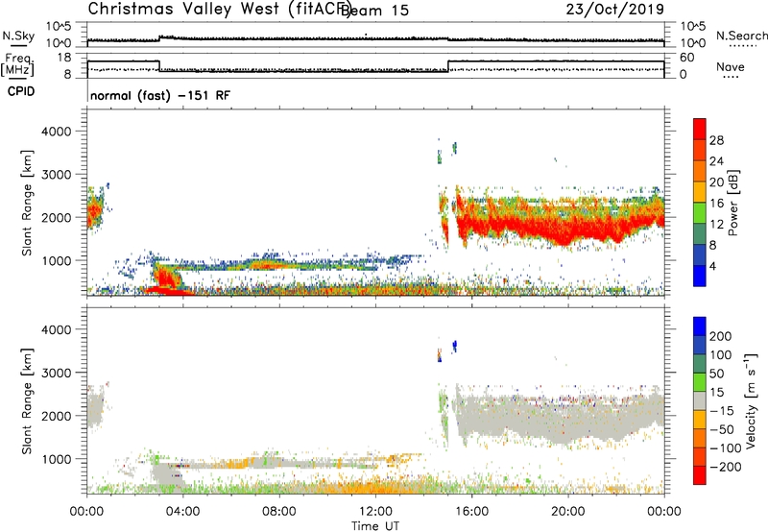Pick the blue top segment of the velocity colorbar
The width and height of the screenshot is (768, 532).
pos(700,326)
